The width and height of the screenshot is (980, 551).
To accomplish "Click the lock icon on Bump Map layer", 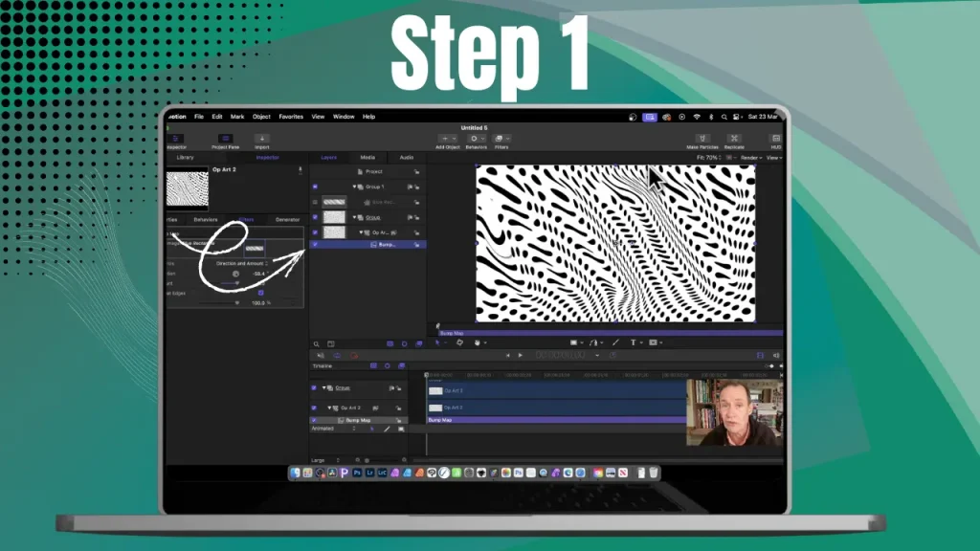I will pos(416,245).
